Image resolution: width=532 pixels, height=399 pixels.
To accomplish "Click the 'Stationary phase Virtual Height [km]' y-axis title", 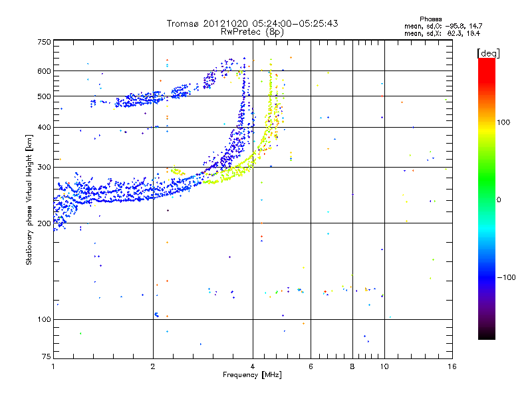I will click(29, 199).
